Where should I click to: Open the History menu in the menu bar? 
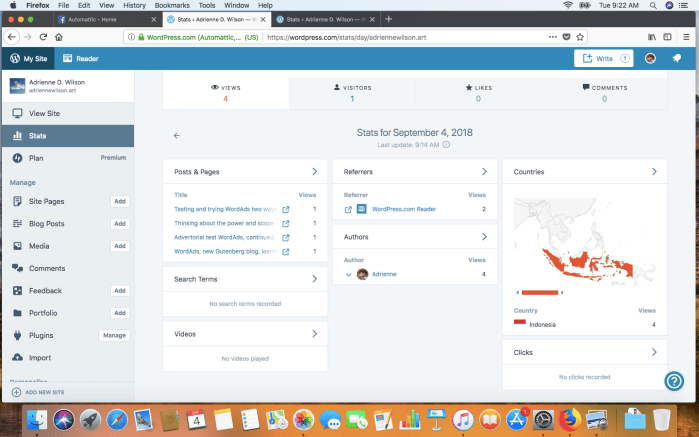(x=134, y=5)
